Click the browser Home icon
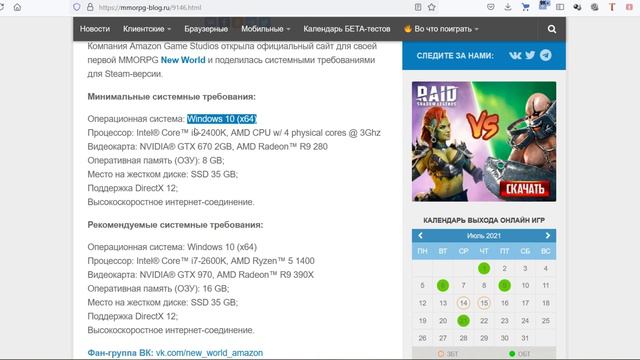This screenshot has width=640, height=360. tap(17, 7)
